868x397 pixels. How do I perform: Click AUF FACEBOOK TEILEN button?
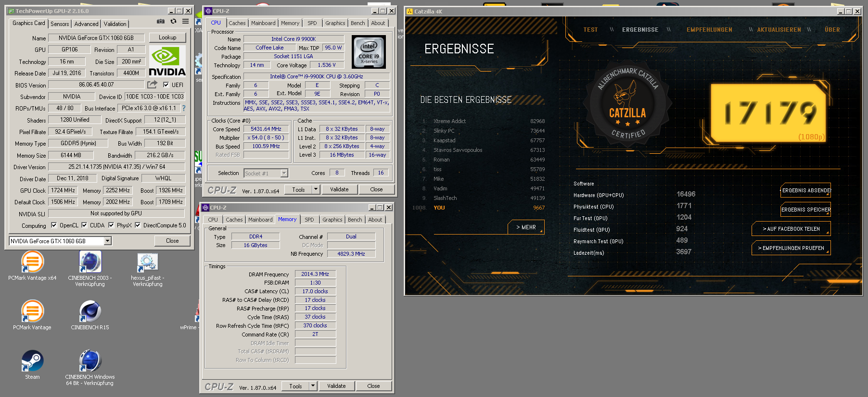coord(791,229)
